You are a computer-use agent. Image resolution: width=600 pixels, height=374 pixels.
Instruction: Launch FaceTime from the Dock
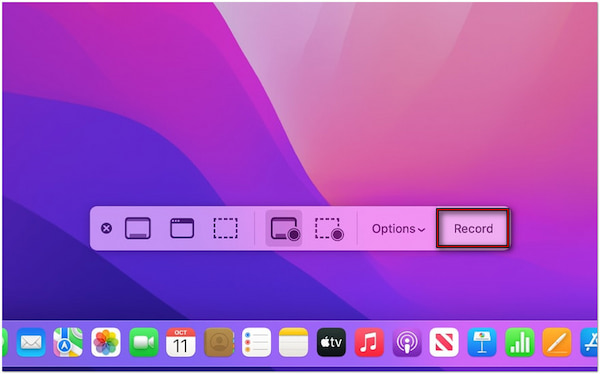coord(143,342)
